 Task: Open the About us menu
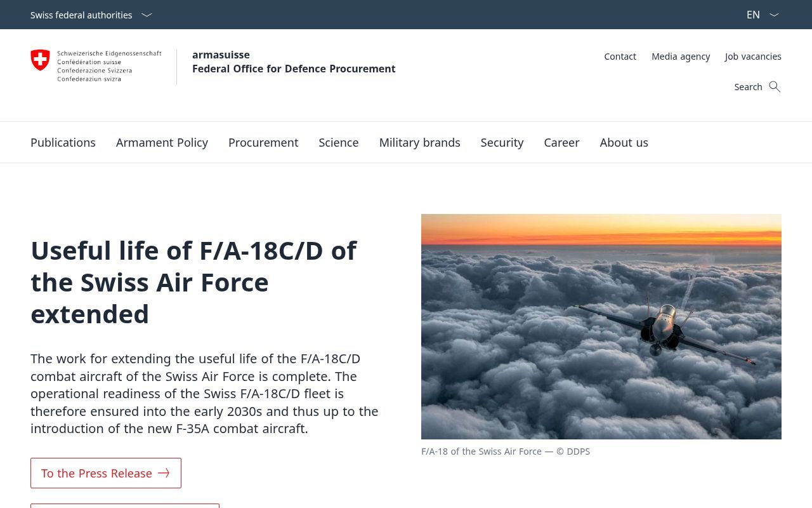click(624, 142)
